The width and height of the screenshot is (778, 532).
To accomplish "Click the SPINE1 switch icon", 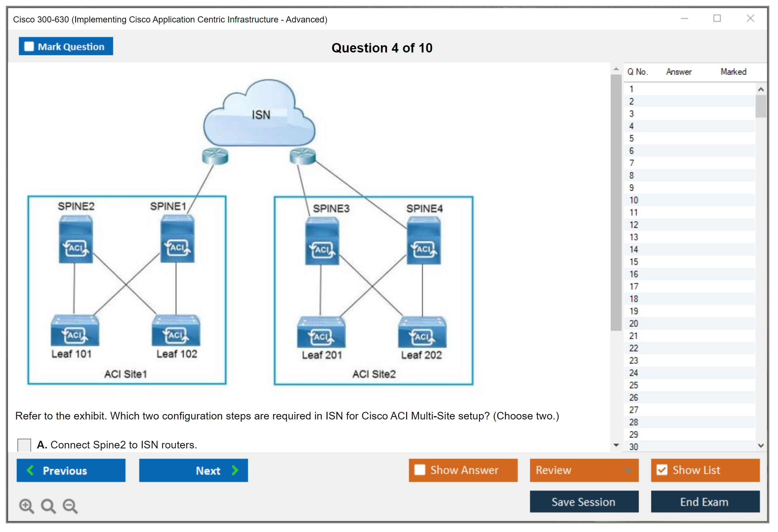I will [177, 240].
